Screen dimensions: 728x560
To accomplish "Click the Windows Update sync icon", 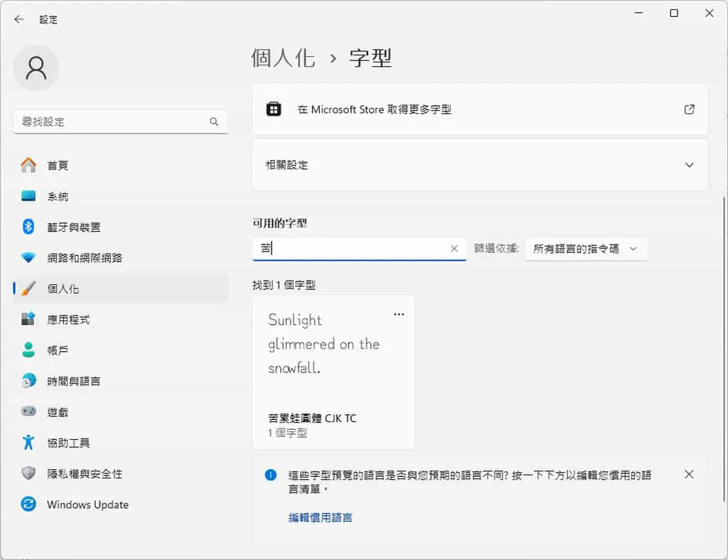I will click(28, 505).
